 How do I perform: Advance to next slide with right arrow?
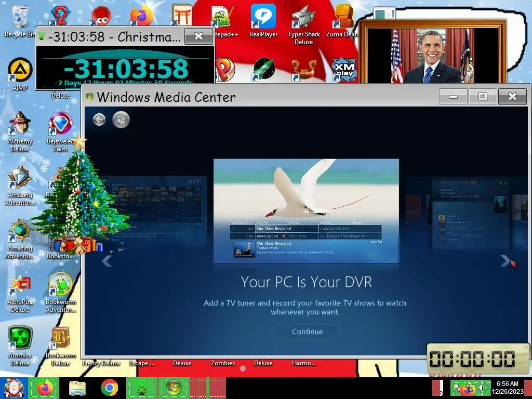click(x=505, y=261)
